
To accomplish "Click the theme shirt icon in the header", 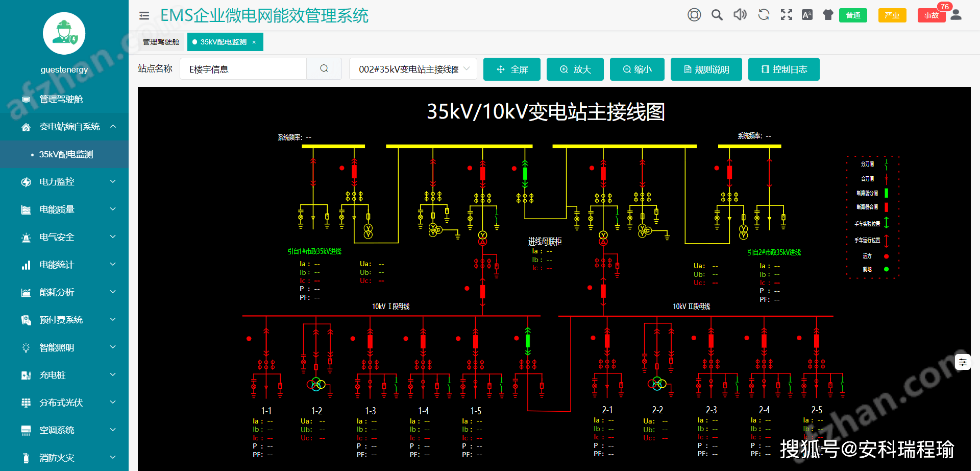I will click(828, 14).
